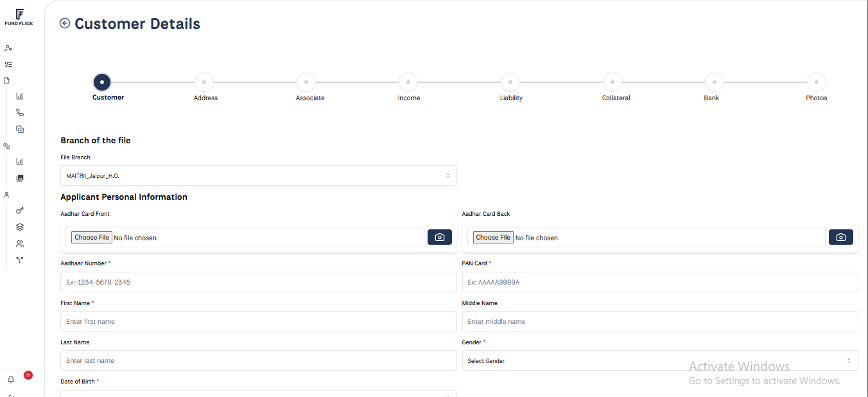Open notifications bell icon

click(11, 380)
